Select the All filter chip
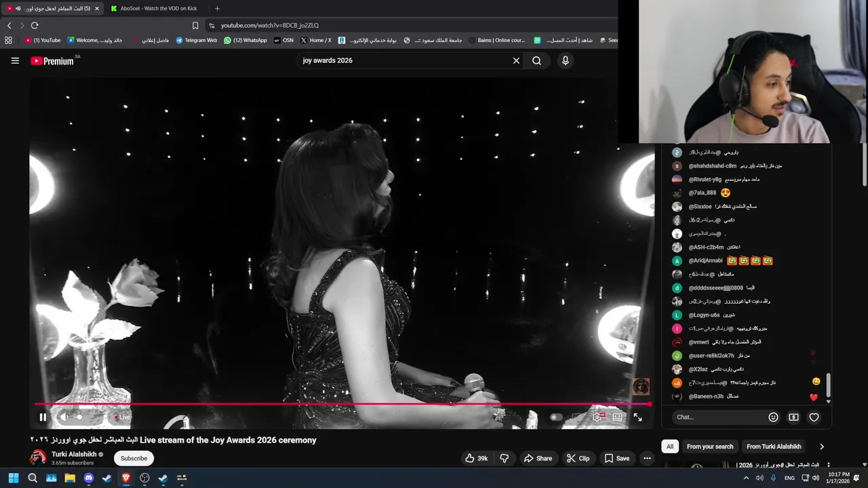 click(x=669, y=447)
